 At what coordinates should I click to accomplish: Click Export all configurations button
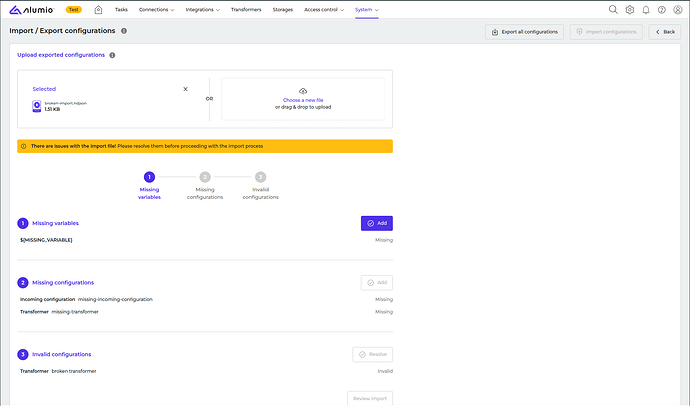[x=524, y=32]
